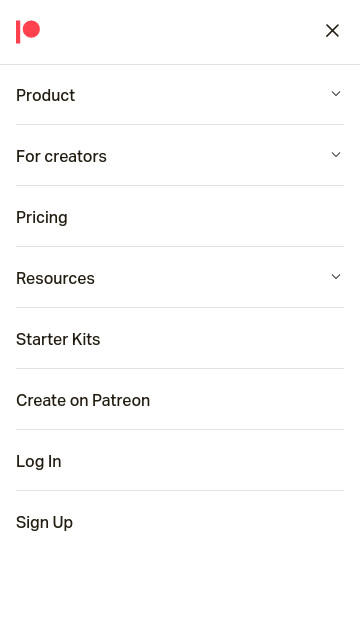Choose Starter Kits from the navigation list
Viewport: 360px width, 640px height.
pyautogui.click(x=180, y=339)
